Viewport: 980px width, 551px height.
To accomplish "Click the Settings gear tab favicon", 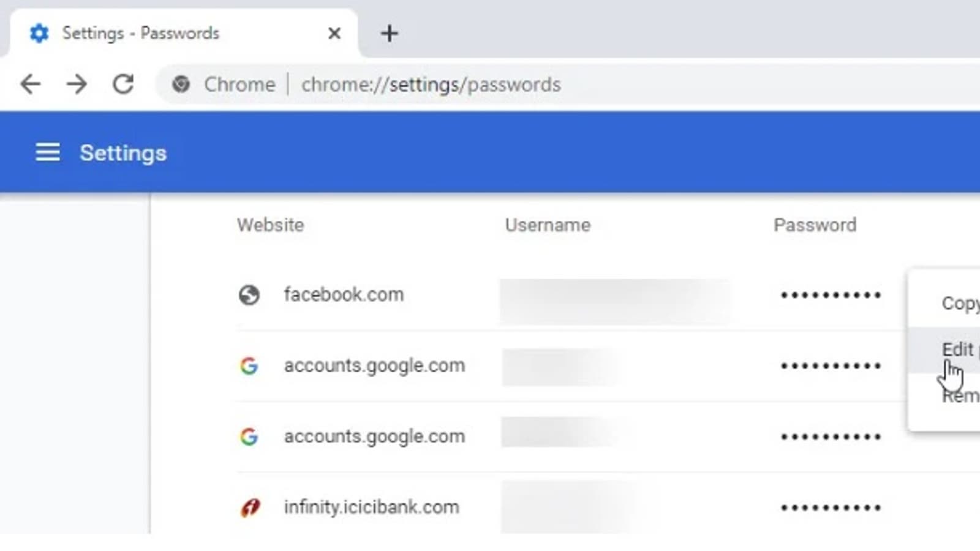I will click(39, 33).
